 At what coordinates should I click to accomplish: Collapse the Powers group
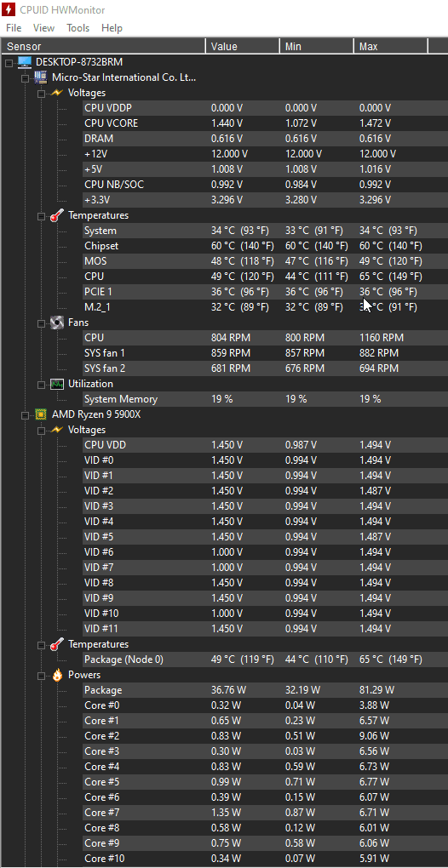41,676
